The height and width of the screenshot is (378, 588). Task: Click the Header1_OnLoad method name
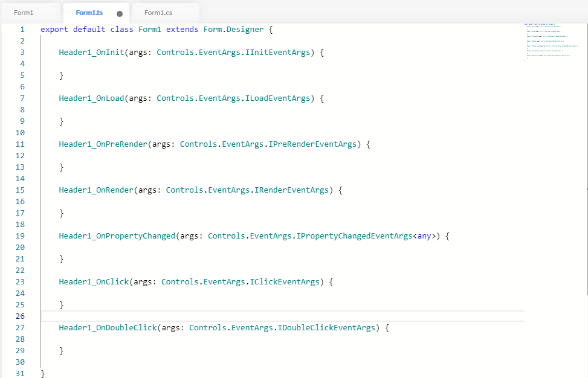91,98
